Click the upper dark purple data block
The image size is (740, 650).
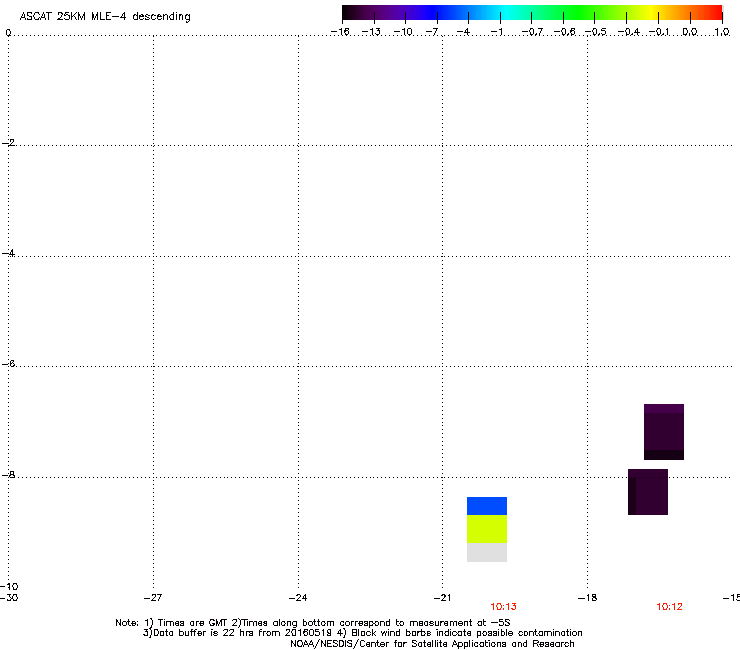coord(664,431)
